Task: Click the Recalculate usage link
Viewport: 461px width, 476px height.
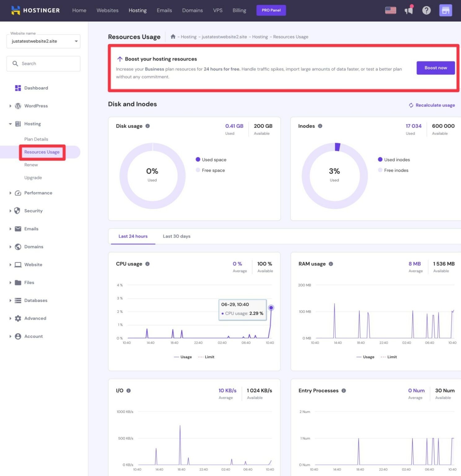Action: (x=432, y=105)
